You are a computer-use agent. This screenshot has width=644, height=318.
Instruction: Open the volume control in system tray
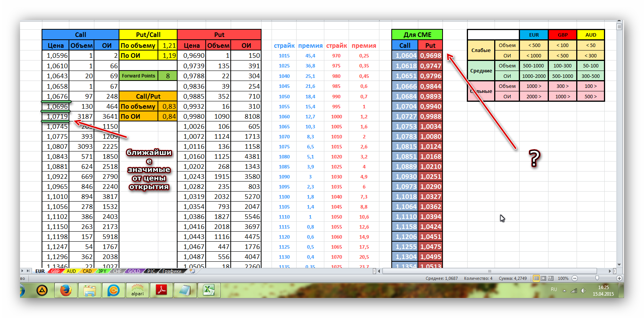pos(583,291)
